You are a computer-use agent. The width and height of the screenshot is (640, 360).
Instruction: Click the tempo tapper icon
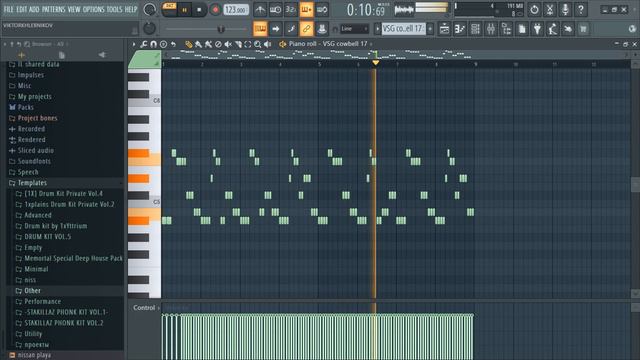(x=553, y=29)
